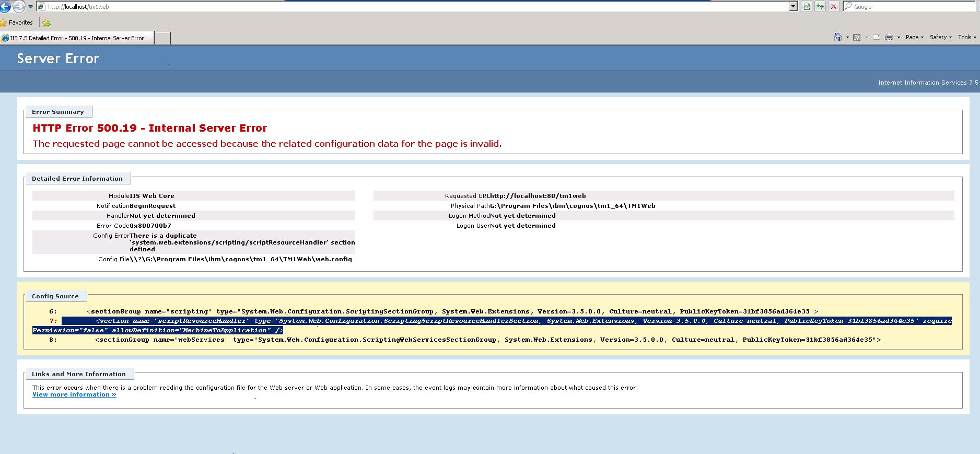
Task: Click config line 8 webServices sectionGroup
Action: pos(488,340)
